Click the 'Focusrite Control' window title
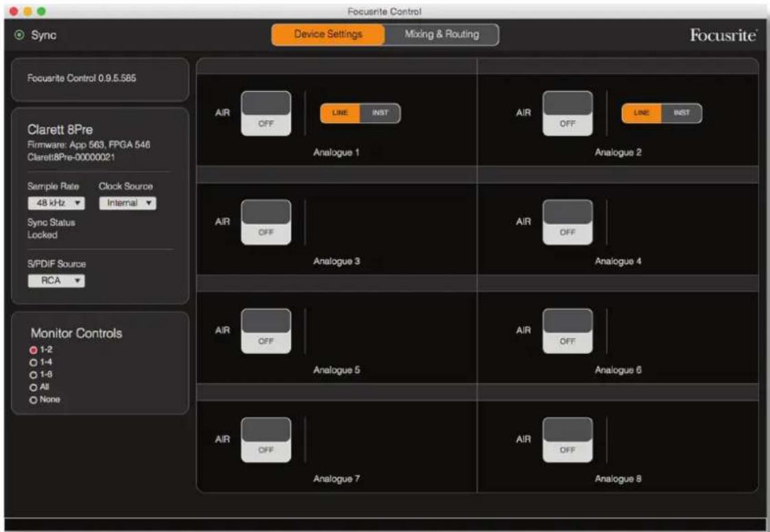The height and width of the screenshot is (532, 770). coord(385,11)
